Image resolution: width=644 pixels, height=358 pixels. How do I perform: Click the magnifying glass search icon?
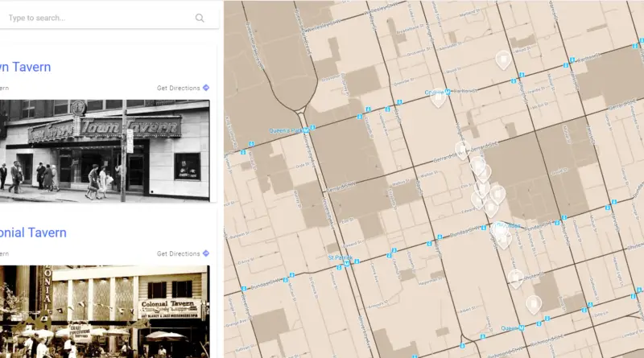click(200, 18)
